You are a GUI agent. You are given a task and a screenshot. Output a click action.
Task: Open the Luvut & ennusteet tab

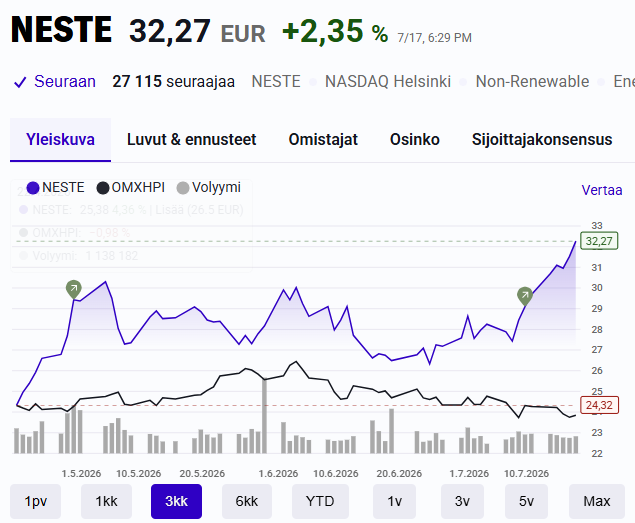tap(192, 139)
